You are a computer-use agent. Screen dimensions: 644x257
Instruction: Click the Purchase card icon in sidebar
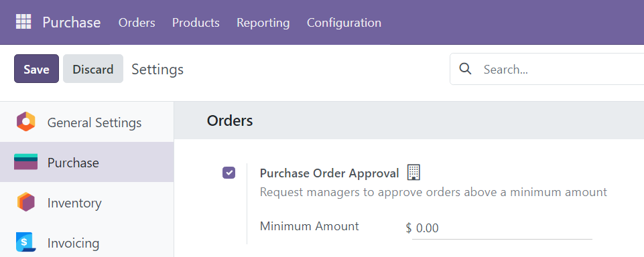pos(26,162)
